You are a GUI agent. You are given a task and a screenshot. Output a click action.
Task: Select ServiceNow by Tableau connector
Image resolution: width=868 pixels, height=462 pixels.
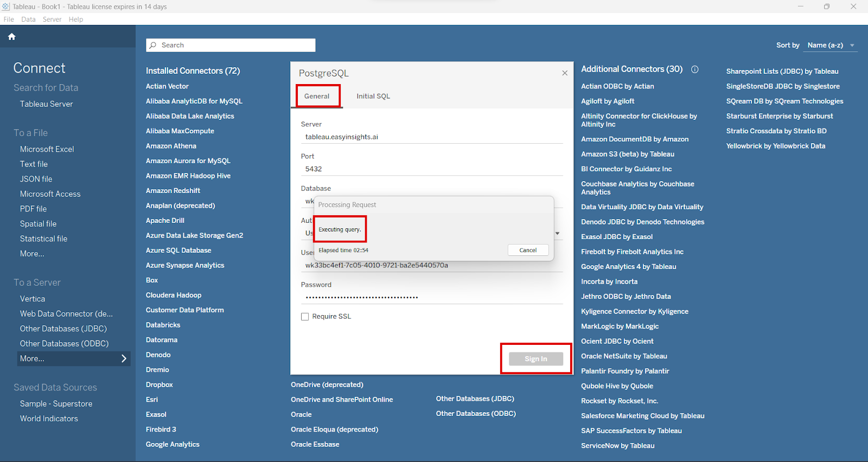[617, 445]
